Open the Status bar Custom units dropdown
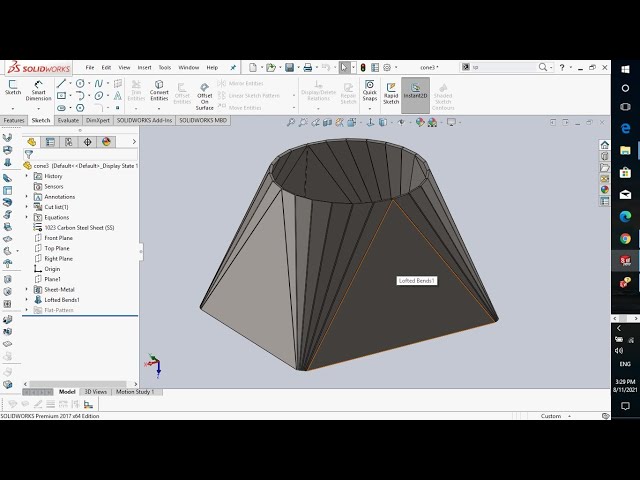 pos(570,416)
